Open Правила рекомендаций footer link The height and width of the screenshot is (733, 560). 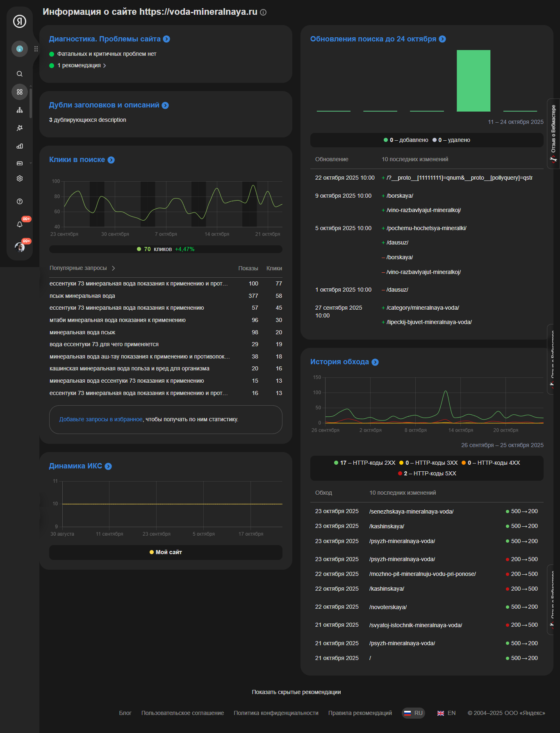(360, 713)
